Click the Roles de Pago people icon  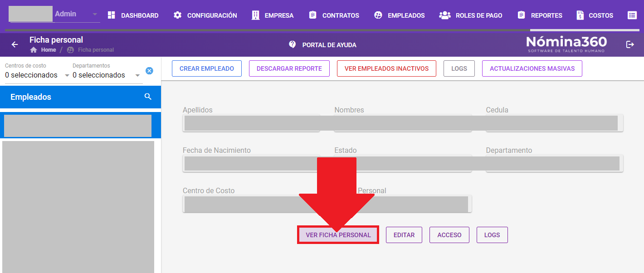444,15
